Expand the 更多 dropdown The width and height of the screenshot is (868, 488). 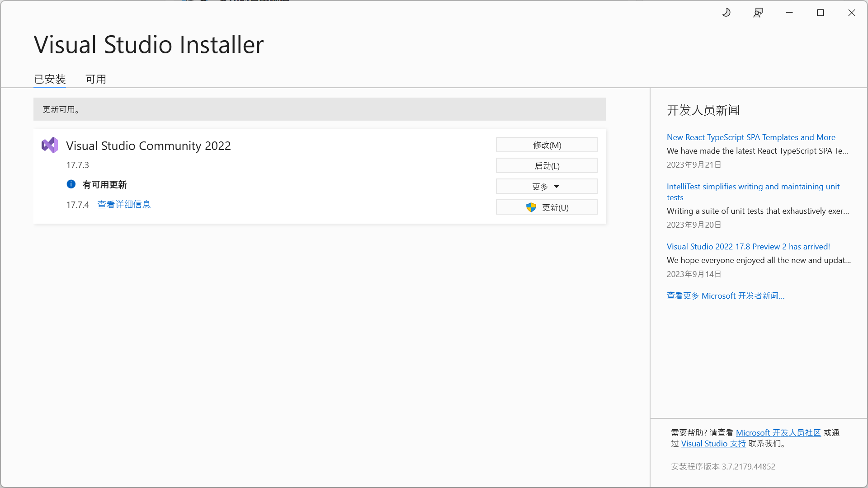547,186
